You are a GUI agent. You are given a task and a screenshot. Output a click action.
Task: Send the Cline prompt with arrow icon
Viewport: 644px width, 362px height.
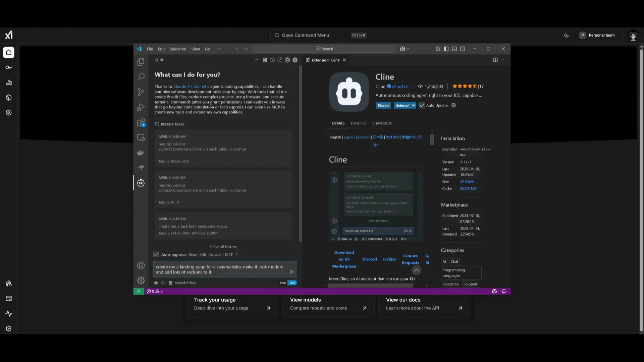pyautogui.click(x=292, y=272)
